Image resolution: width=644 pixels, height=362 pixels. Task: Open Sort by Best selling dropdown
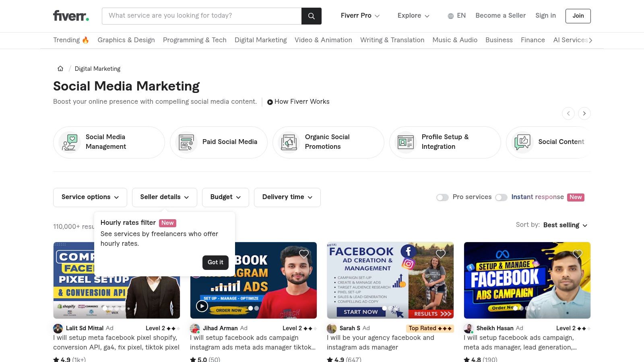(565, 225)
